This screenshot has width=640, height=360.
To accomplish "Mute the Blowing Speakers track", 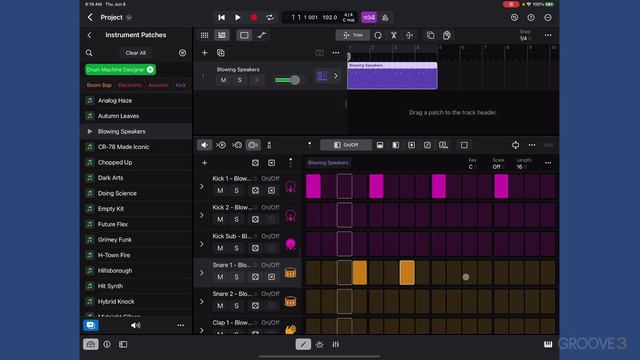I will [223, 80].
